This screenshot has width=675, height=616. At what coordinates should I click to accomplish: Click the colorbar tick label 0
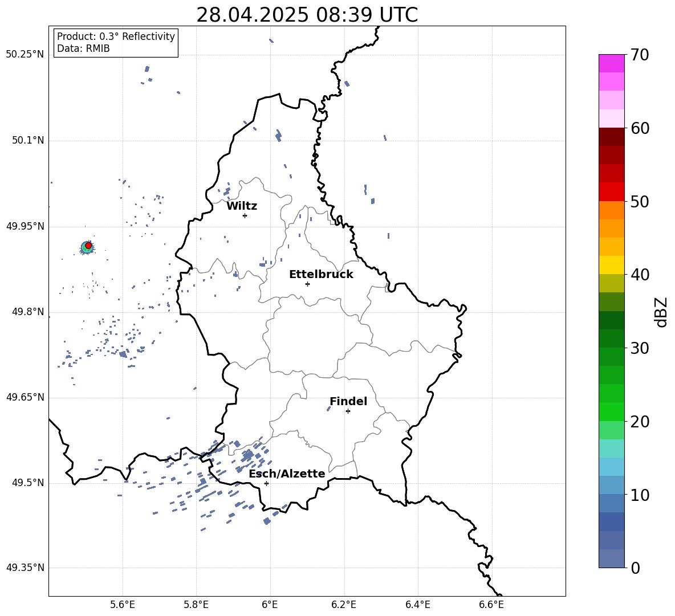[x=636, y=568]
